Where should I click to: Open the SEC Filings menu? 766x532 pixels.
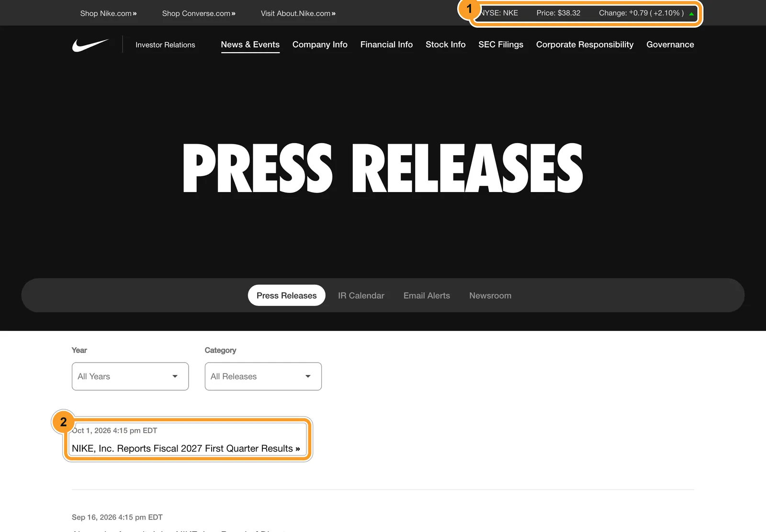[x=501, y=45]
